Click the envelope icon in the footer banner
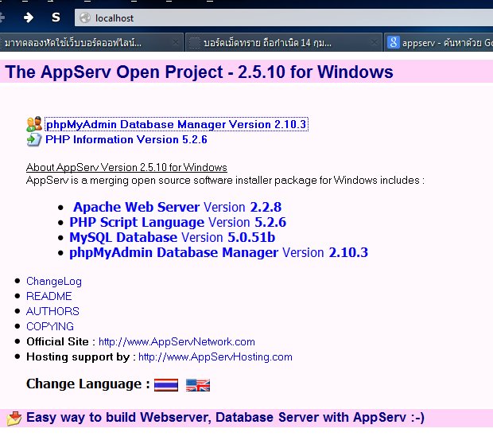Viewport: 493px width, 448px height. click(x=14, y=418)
